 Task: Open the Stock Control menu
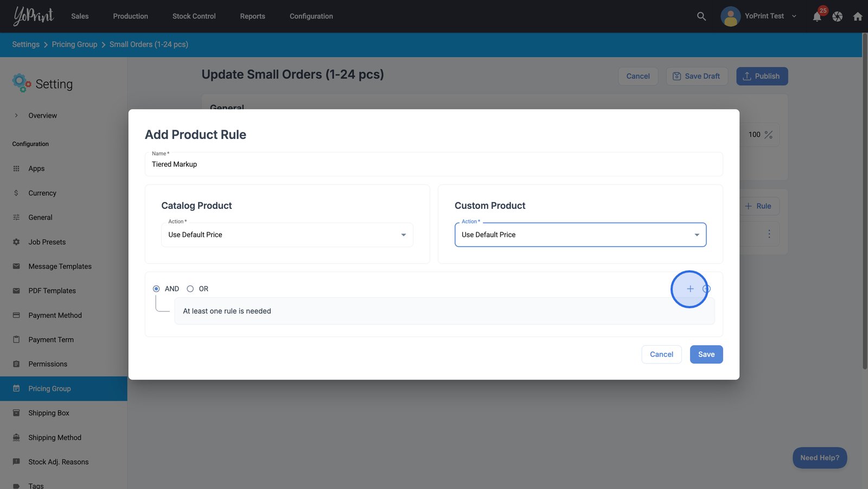(194, 16)
